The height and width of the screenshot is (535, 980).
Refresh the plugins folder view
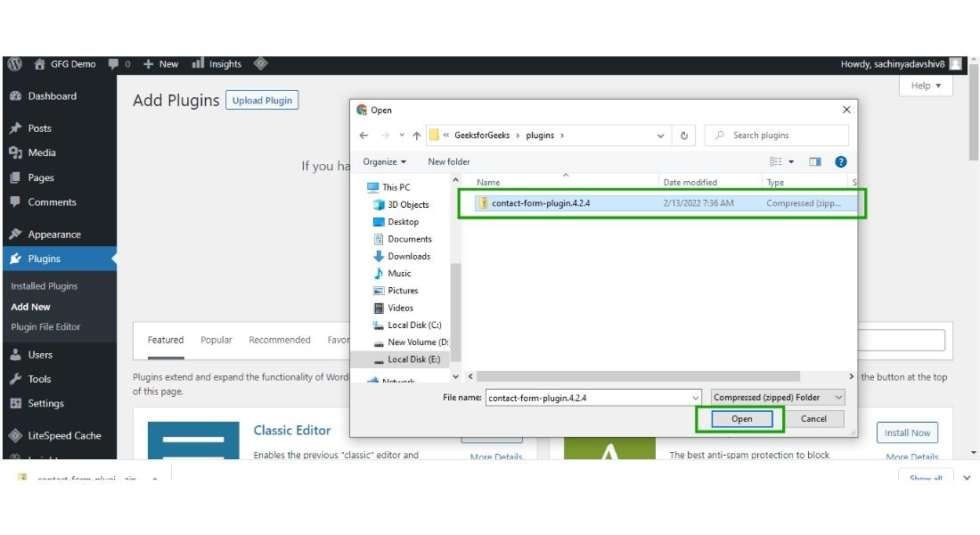[x=683, y=136]
